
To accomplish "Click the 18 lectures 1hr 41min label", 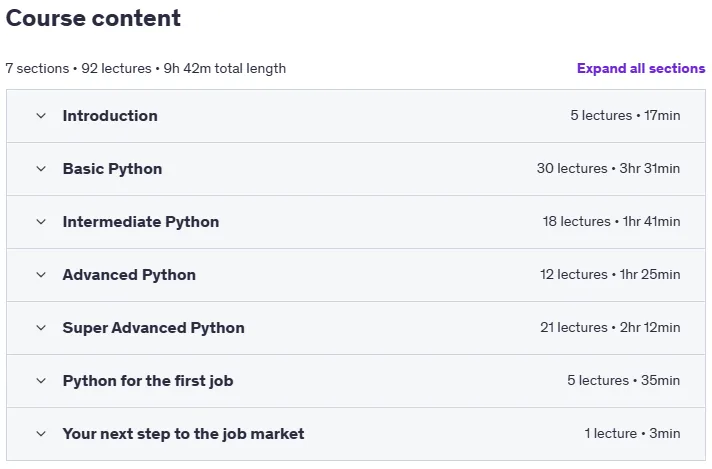I will click(611, 222).
